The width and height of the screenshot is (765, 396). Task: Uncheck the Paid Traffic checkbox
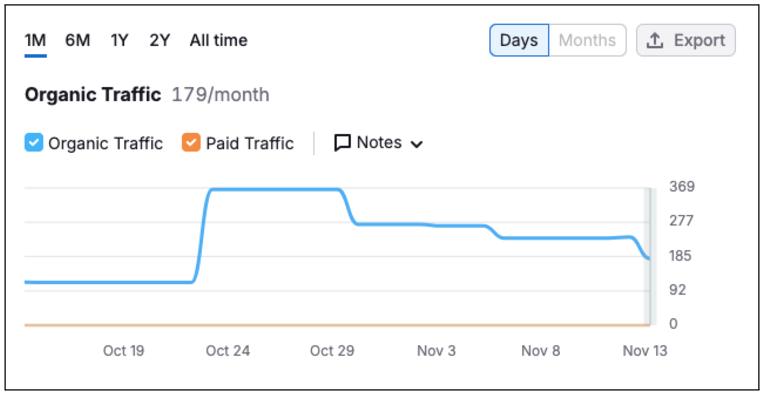point(191,143)
